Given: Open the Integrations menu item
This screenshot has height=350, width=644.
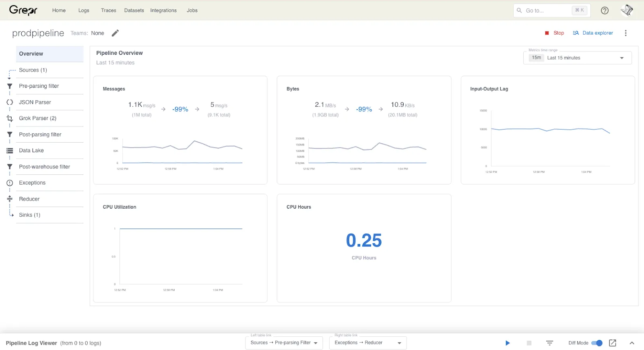Looking at the screenshot, I should click(163, 10).
